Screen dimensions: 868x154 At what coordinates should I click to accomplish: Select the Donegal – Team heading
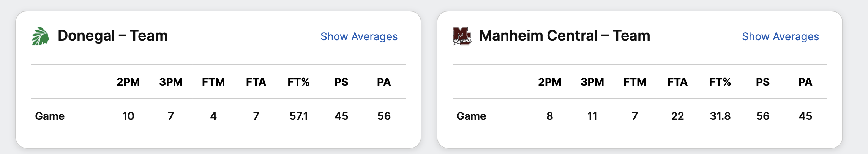(x=112, y=36)
